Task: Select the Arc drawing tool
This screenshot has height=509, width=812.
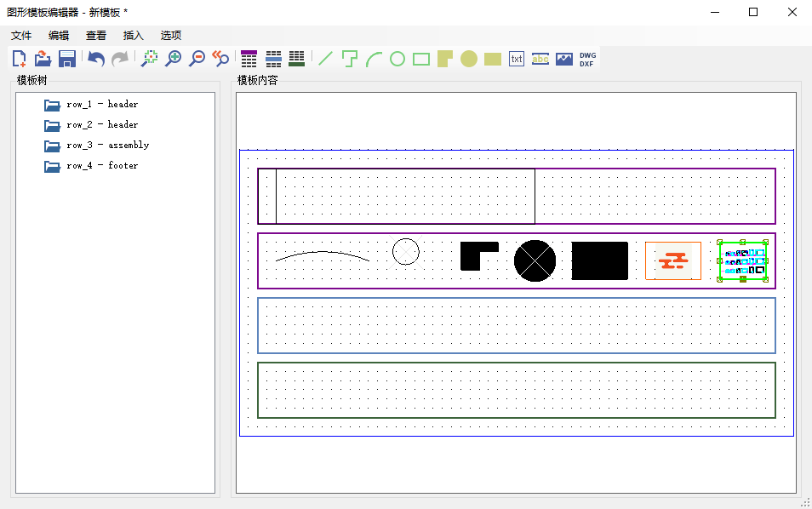Action: coord(374,59)
